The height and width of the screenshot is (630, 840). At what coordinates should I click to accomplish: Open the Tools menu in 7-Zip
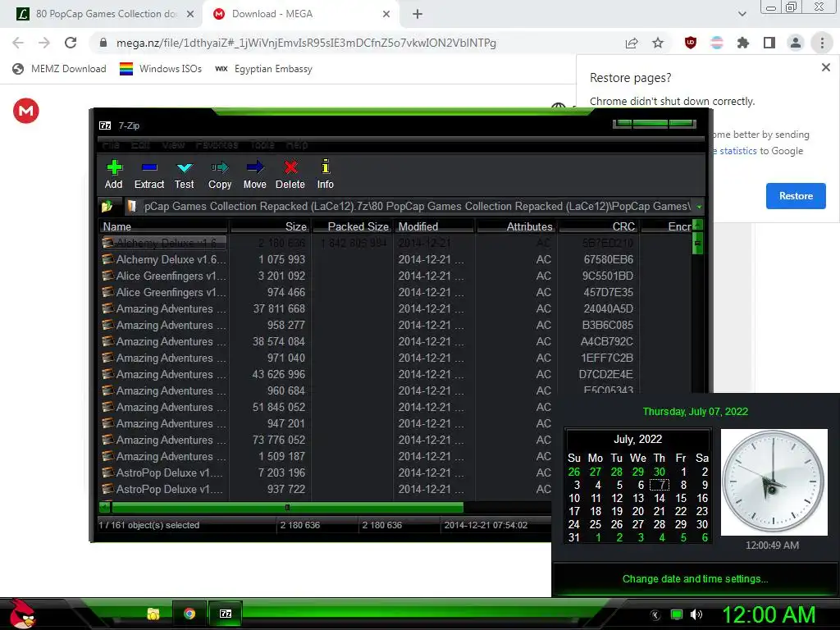pyautogui.click(x=262, y=144)
